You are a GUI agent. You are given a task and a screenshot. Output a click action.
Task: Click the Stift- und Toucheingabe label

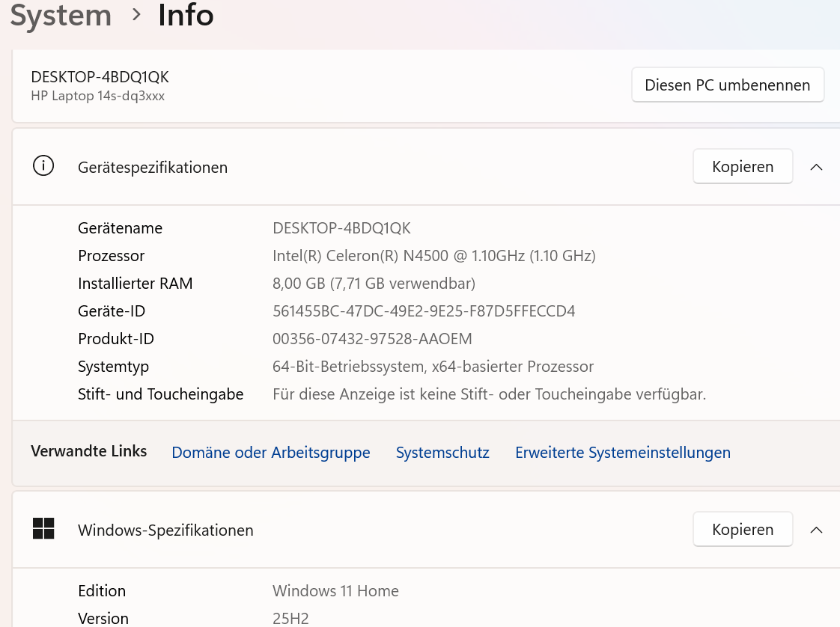(161, 394)
